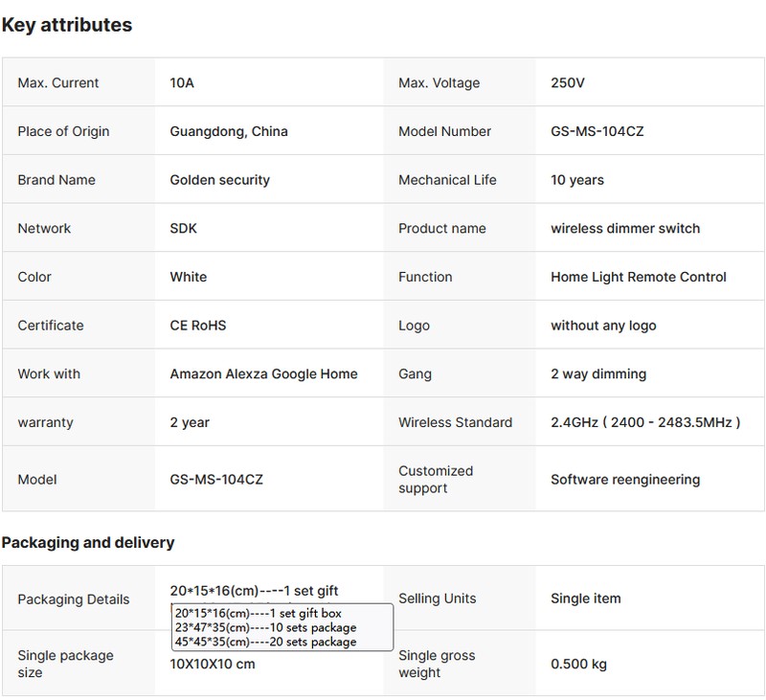
Task: Click the "Packaging and delivery" heading
Action: (x=88, y=543)
